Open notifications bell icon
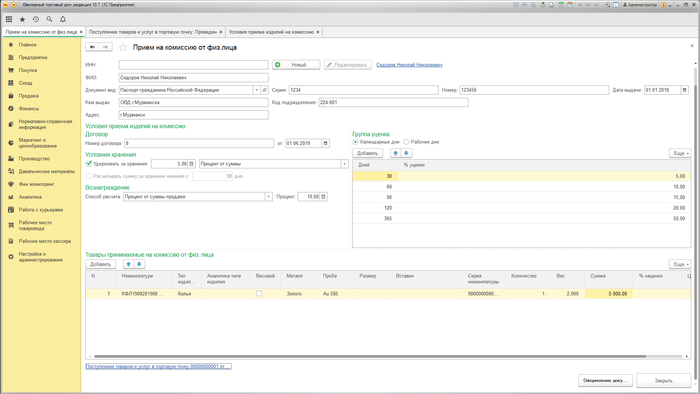This screenshot has height=394, width=700. pos(63,19)
